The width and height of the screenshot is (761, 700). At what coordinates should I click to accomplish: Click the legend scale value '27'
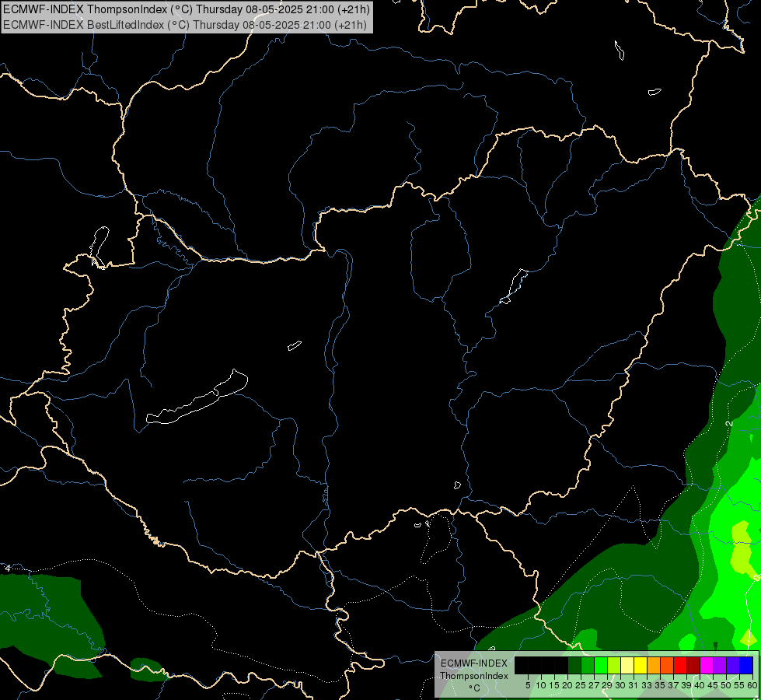click(594, 685)
